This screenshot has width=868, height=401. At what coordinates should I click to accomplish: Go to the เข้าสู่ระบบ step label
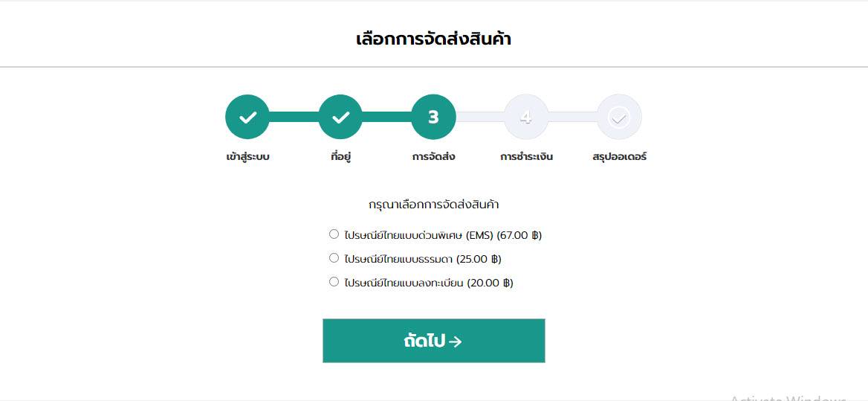pyautogui.click(x=247, y=157)
